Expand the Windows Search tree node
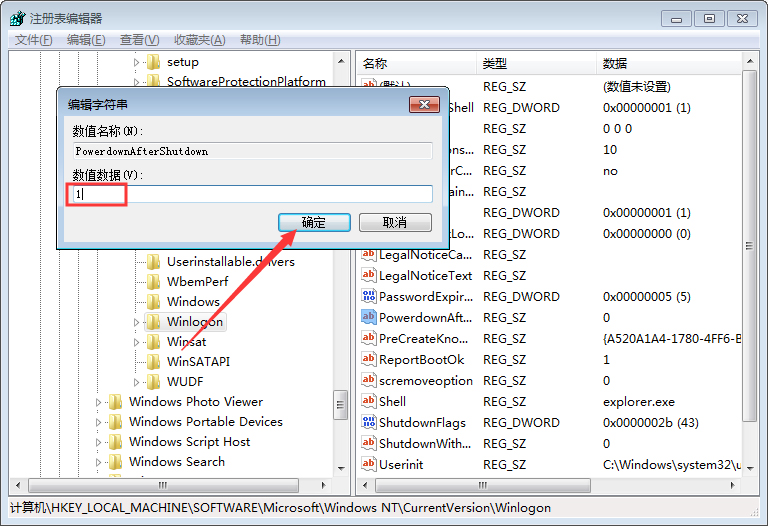Screen dimensions: 768x526 click(99, 462)
